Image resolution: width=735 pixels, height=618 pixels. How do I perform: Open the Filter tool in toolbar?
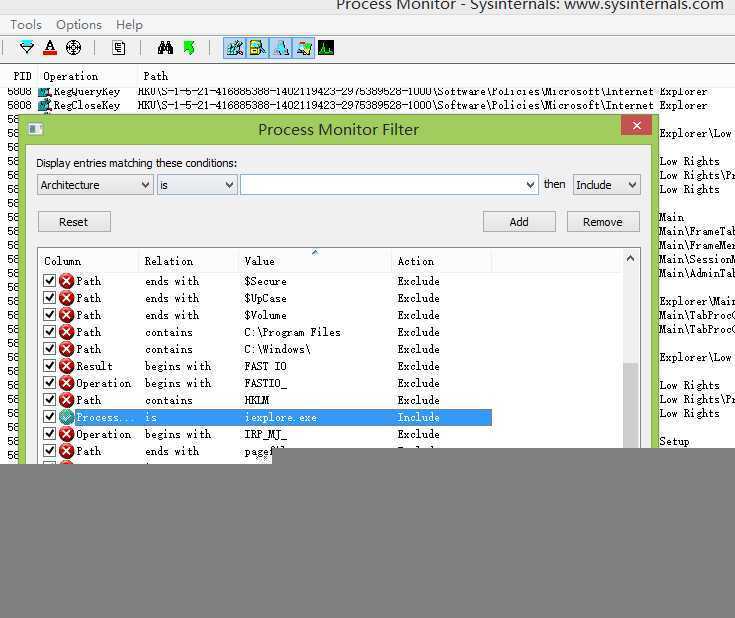click(x=26, y=47)
